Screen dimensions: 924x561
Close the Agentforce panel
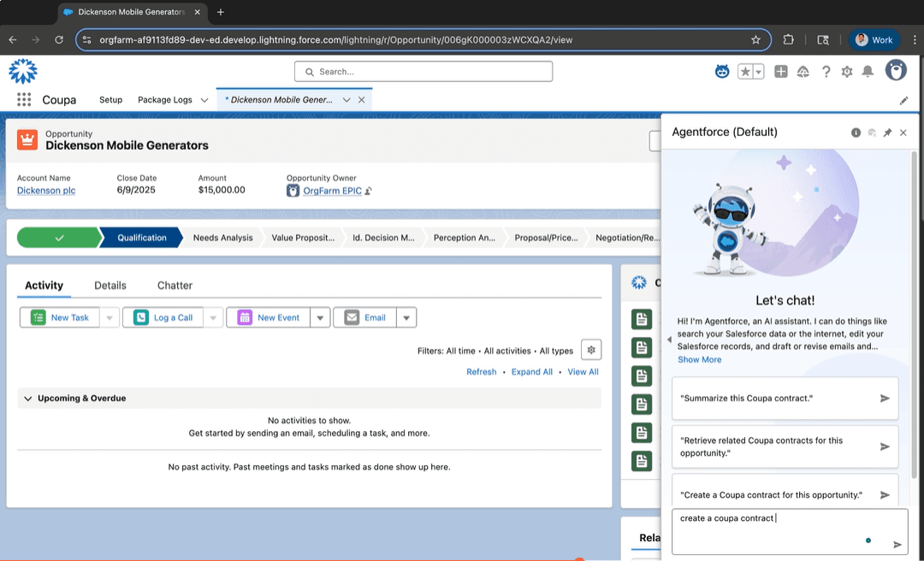click(x=903, y=133)
